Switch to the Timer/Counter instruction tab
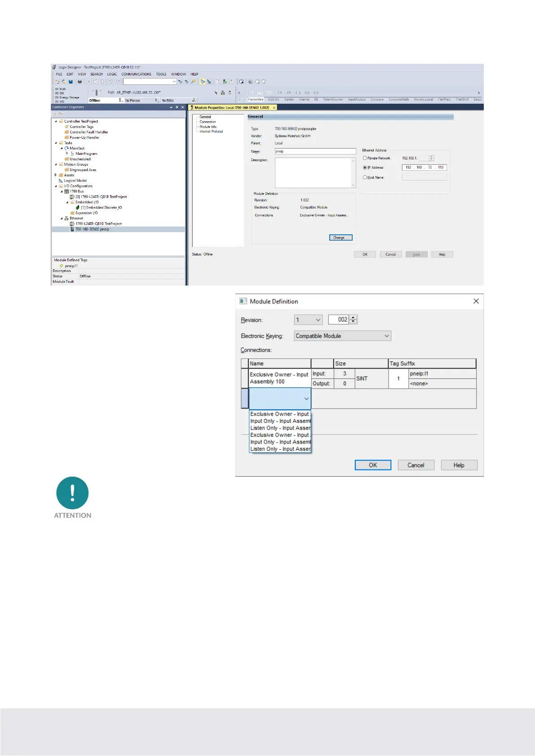The width and height of the screenshot is (535, 756). point(333,99)
